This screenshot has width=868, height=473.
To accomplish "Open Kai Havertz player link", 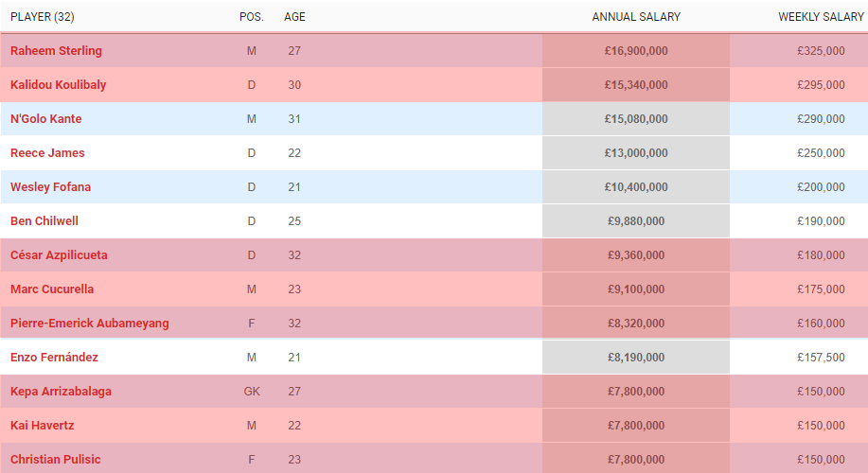I will point(42,426).
